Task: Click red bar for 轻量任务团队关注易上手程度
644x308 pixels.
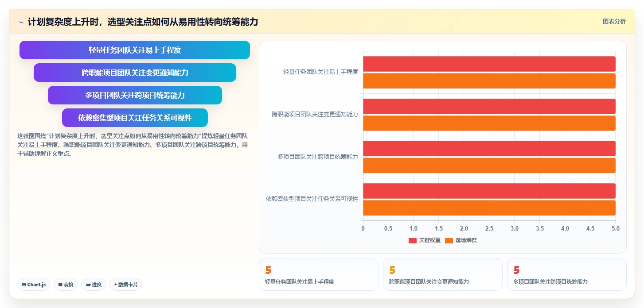Action: tap(489, 64)
